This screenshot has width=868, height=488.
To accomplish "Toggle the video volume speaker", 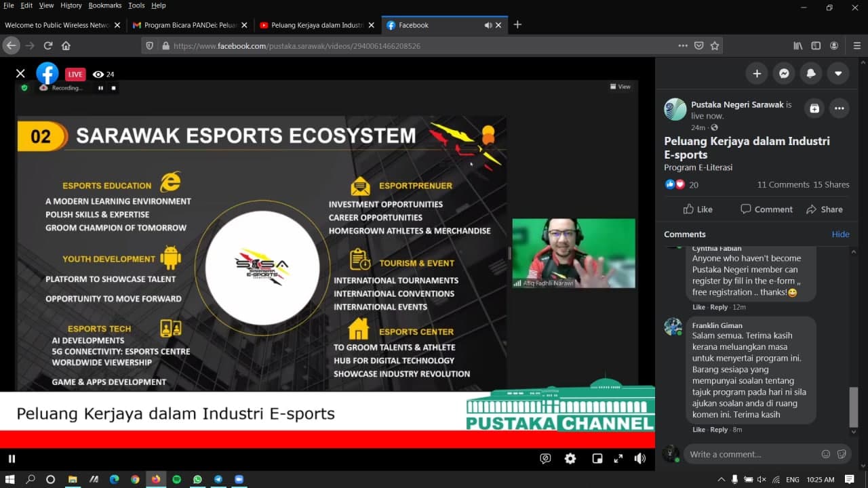I will (639, 459).
